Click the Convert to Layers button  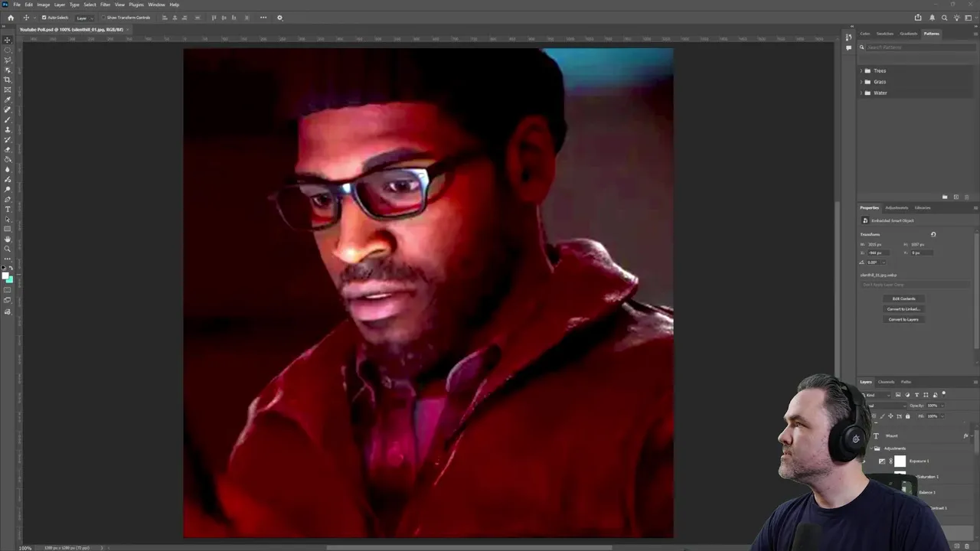coord(903,319)
